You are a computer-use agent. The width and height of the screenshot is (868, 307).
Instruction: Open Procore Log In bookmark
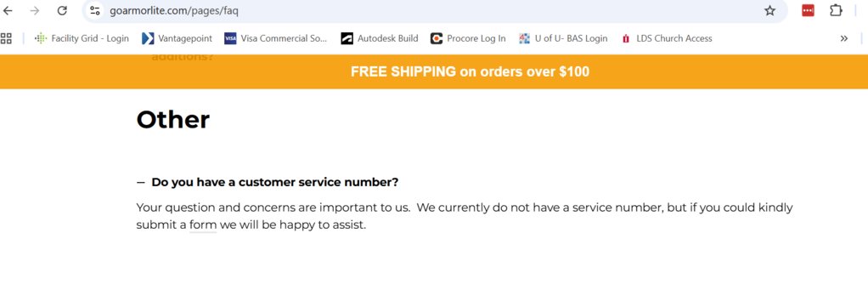[468, 38]
